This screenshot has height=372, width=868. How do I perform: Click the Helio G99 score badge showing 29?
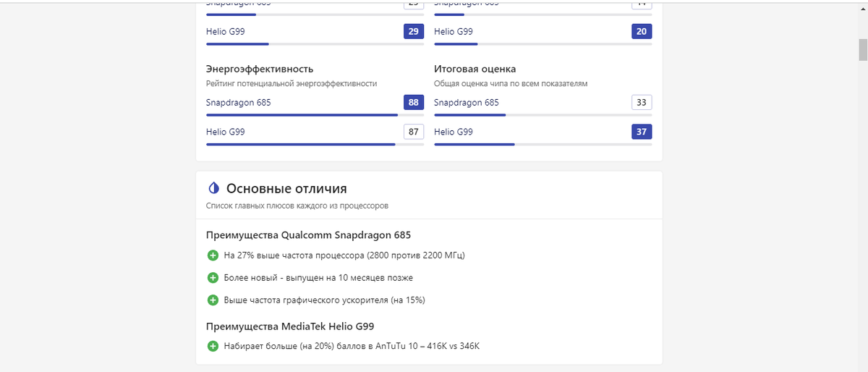pyautogui.click(x=413, y=32)
